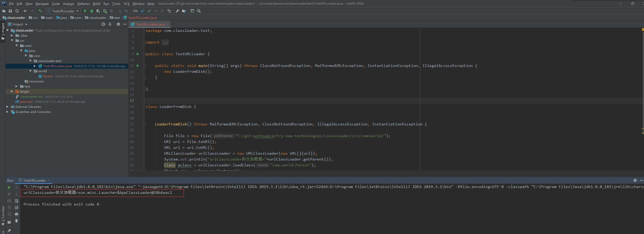Click the Git update project arrow
Image resolution: width=644 pixels, height=234 pixels.
[x=143, y=11]
